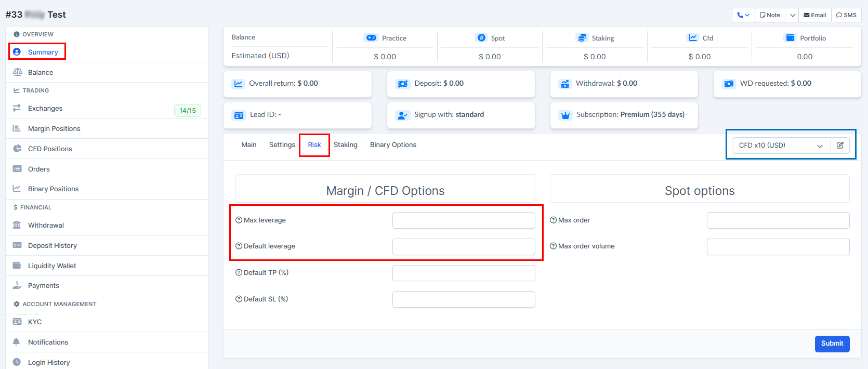This screenshot has height=369, width=868.
Task: Click the Max order volume help icon
Action: [554, 246]
